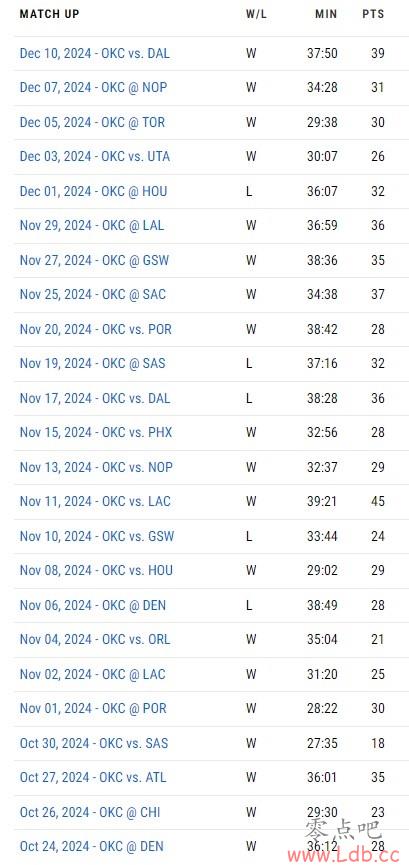Click the MATCH UP column header
Viewport: 409px width, 865px height.
tap(49, 14)
